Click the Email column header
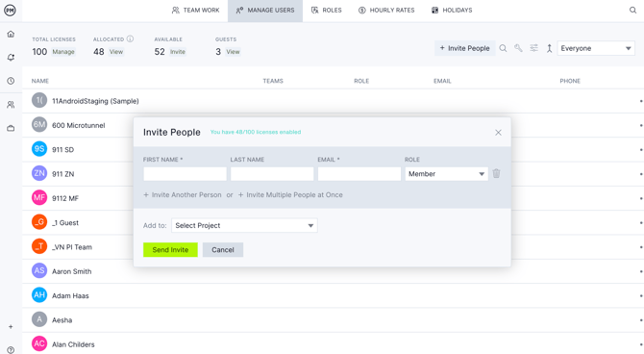This screenshot has height=354, width=644. click(x=442, y=81)
